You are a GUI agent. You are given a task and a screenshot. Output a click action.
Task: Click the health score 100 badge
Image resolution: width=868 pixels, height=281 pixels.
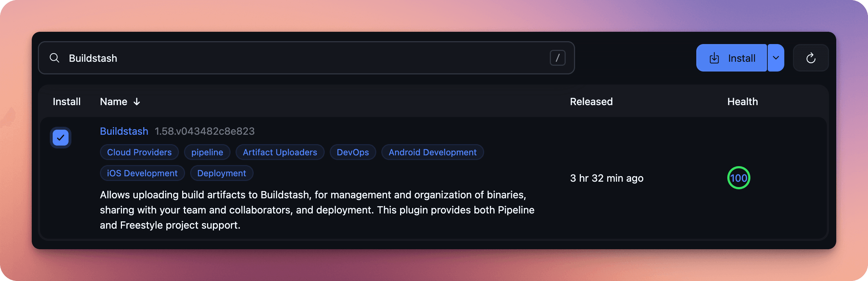738,178
